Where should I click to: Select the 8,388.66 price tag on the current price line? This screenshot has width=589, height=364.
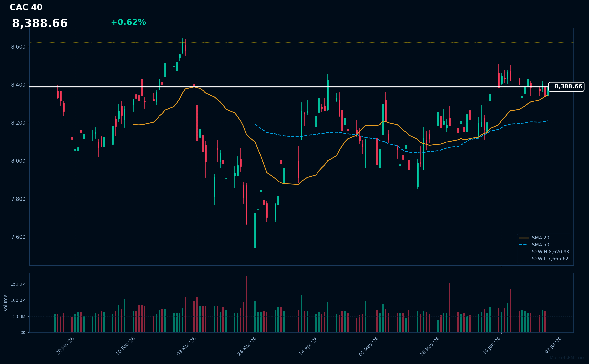pyautogui.click(x=566, y=87)
